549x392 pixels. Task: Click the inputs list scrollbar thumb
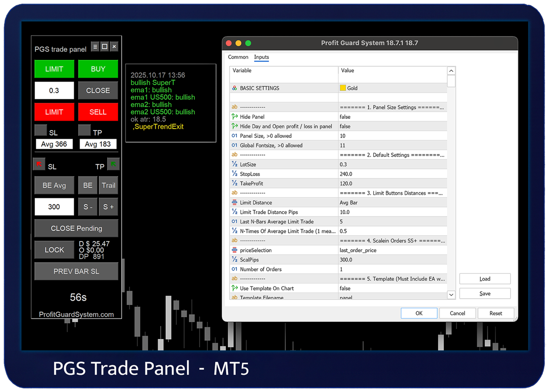451,81
